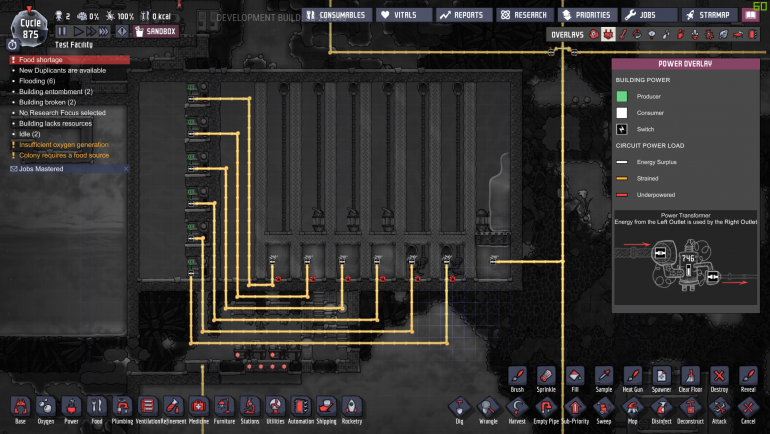
Task: Toggle Sandbox mode
Action: [156, 31]
